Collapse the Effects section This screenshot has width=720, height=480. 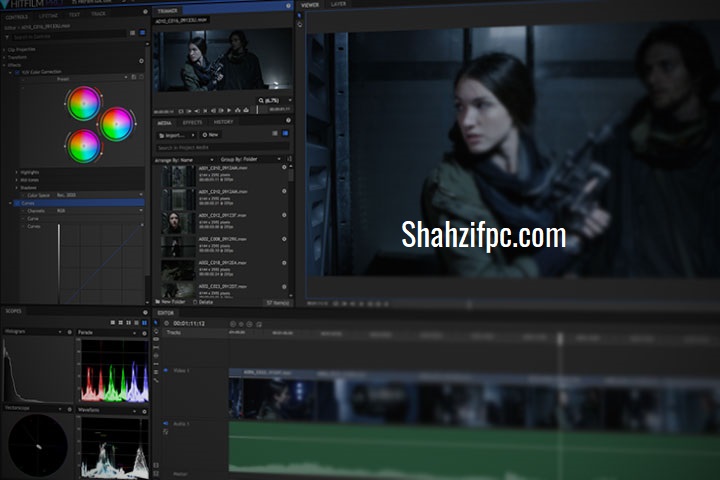point(5,65)
